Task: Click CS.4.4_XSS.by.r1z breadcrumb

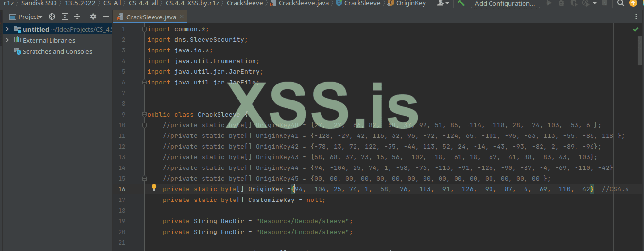Action: (x=192, y=3)
